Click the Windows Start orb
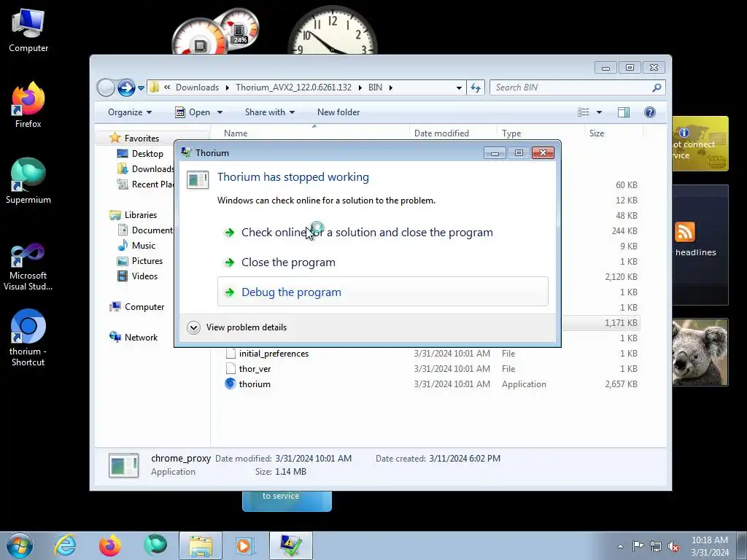The width and height of the screenshot is (747, 560). pyautogui.click(x=20, y=545)
